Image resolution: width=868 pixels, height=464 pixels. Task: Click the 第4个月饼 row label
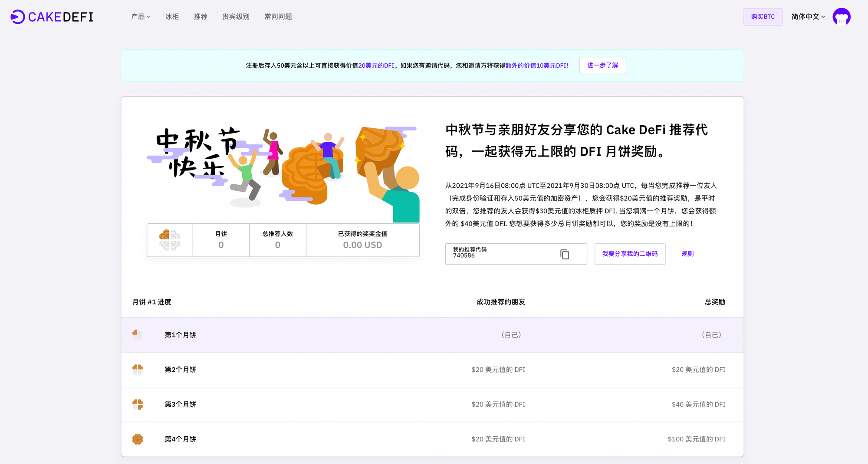point(181,439)
